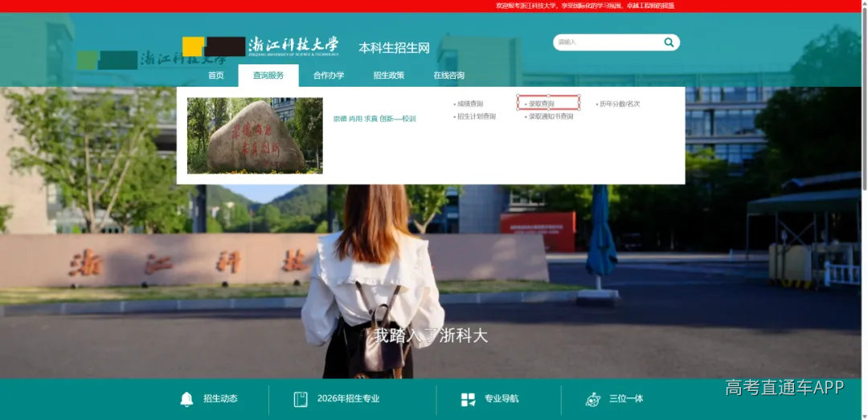Click the red welcome announcement text

tap(585, 6)
